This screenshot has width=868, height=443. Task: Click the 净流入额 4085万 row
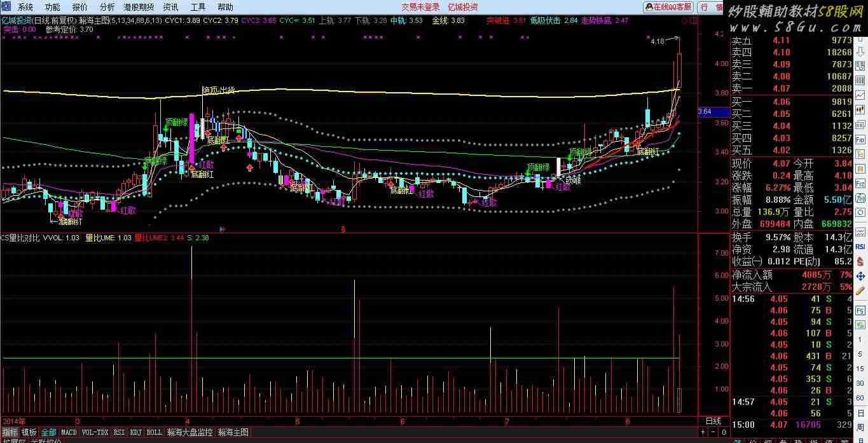(x=792, y=275)
